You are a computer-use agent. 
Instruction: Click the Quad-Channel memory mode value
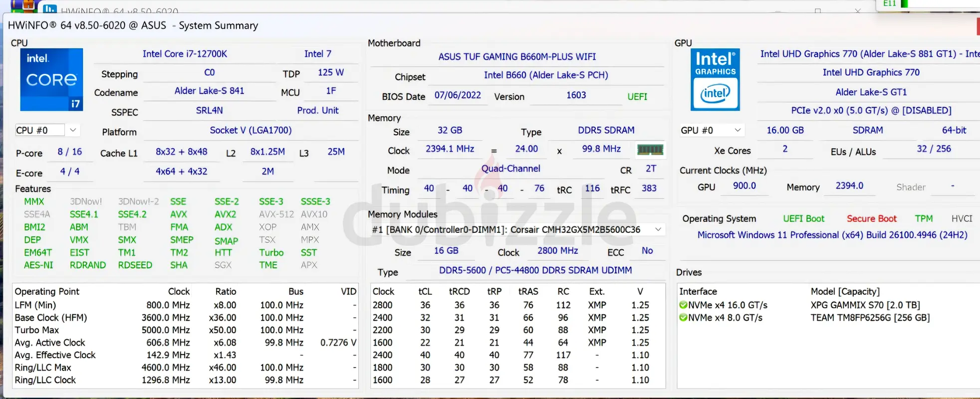click(x=510, y=169)
